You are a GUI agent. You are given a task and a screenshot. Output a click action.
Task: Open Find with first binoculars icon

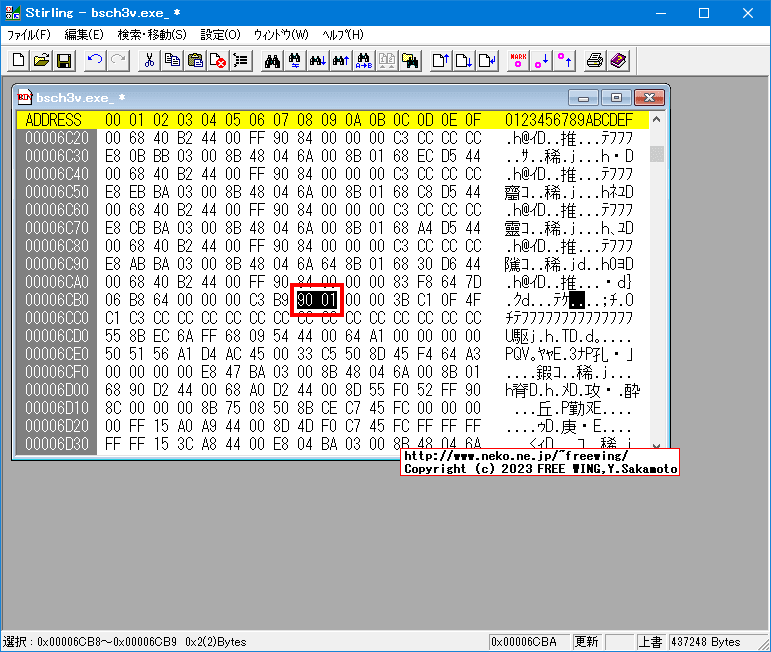[271, 61]
